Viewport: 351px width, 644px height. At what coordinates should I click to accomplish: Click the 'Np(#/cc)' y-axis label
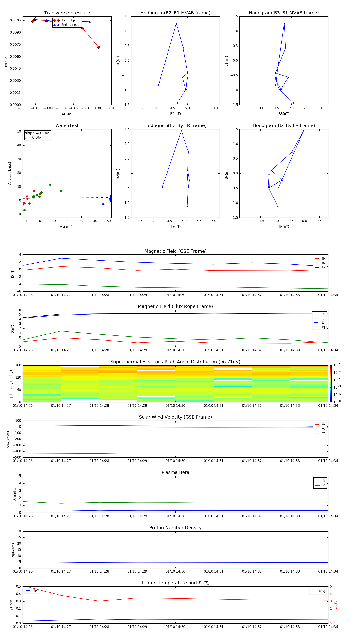pyautogui.click(x=13, y=550)
